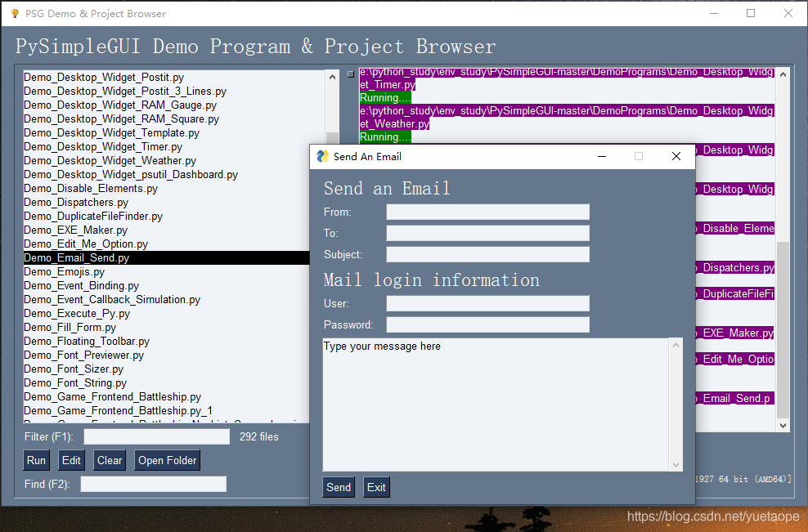This screenshot has width=808, height=532.
Task: Click Python icon in Send An Email titlebar
Action: click(322, 156)
